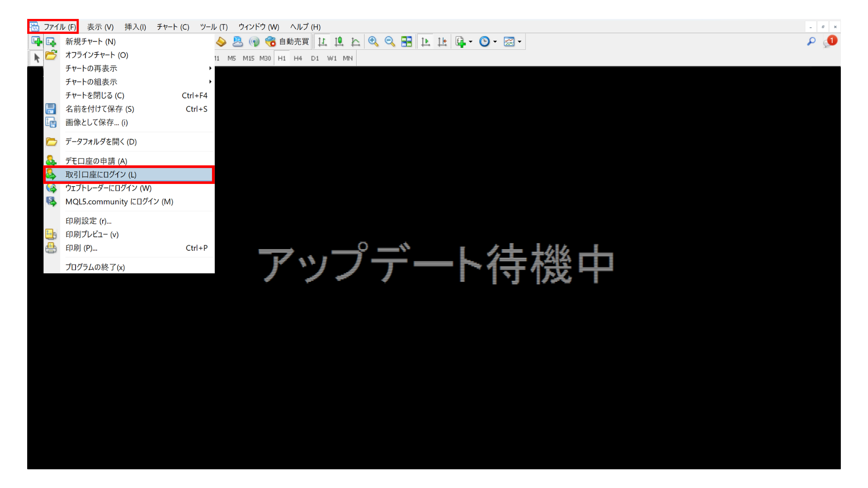The image size is (868, 488).
Task: Switch to bar chart display
Action: pyautogui.click(x=322, y=41)
